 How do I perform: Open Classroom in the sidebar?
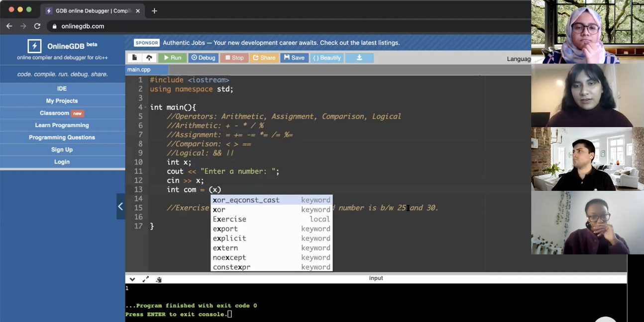(x=62, y=113)
